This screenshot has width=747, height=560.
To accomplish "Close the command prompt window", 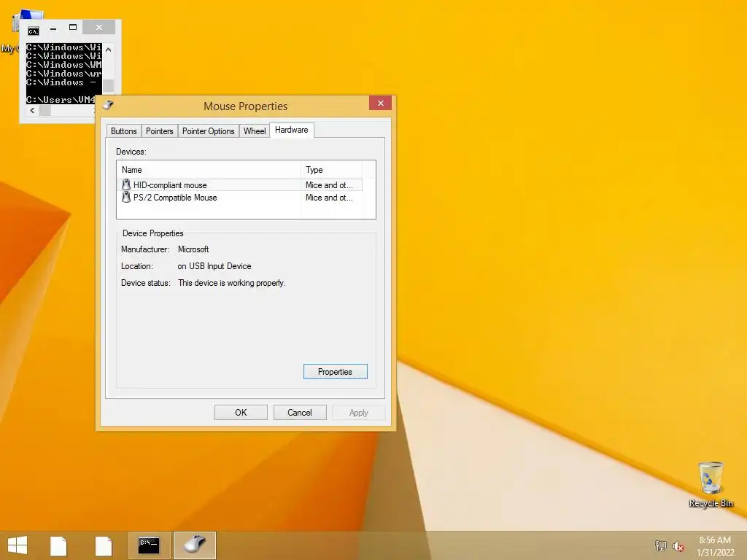I will coord(99,28).
